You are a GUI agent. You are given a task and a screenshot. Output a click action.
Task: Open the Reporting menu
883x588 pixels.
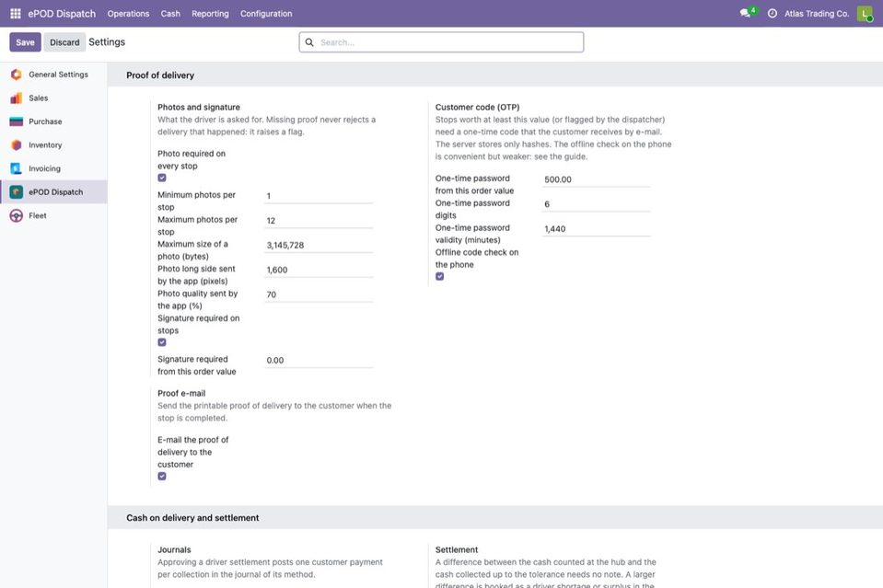(x=210, y=14)
